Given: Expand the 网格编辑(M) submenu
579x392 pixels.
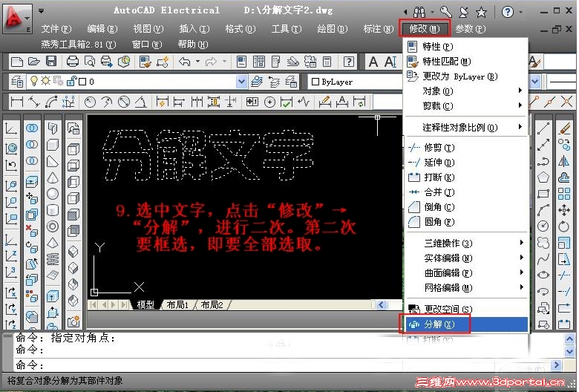Looking at the screenshot, I should click(466, 288).
